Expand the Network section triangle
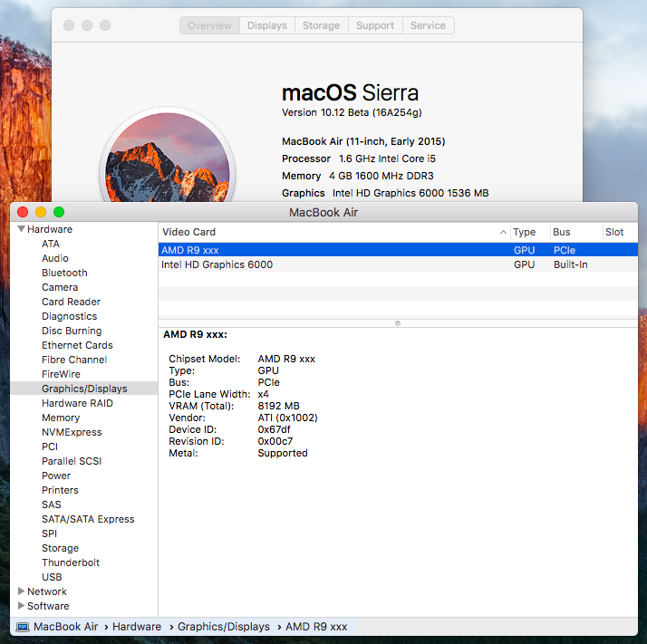Viewport: 647px width, 644px height. [x=21, y=591]
